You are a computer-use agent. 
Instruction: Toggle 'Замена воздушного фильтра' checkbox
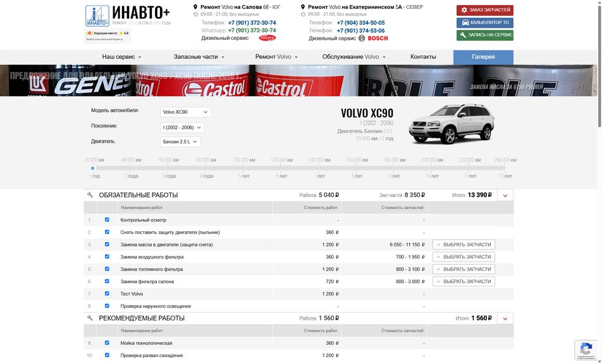[107, 257]
